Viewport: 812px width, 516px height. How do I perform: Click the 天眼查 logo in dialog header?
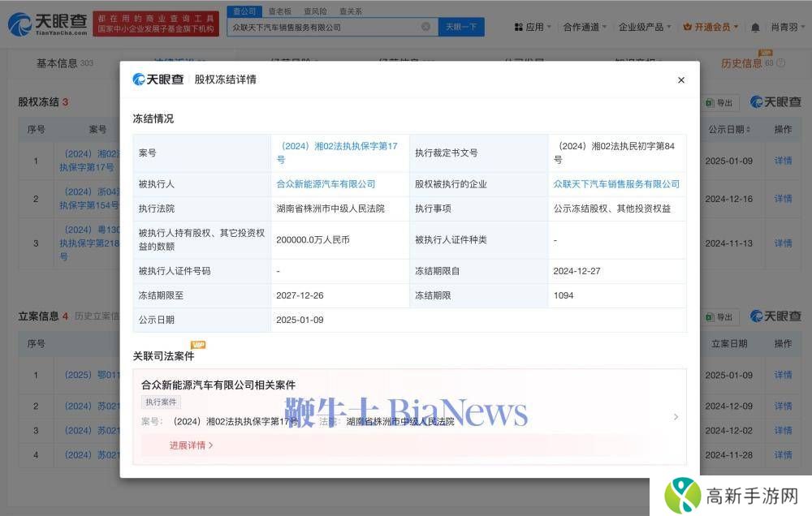[158, 80]
